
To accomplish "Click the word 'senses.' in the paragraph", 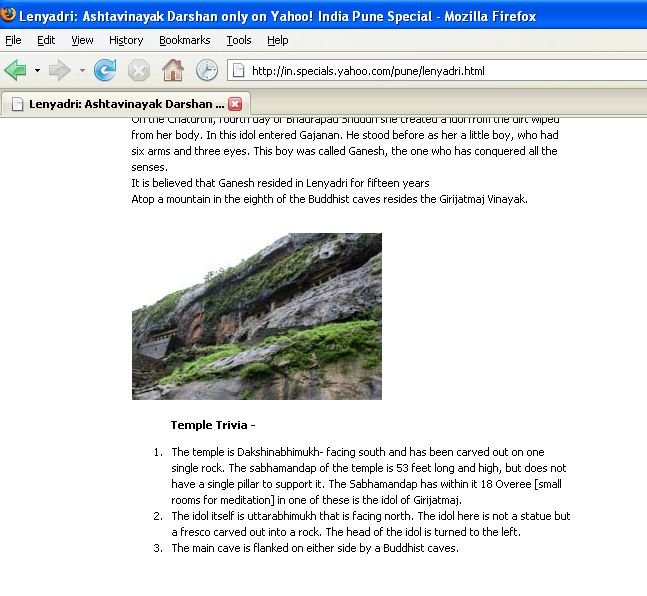I will click(149, 167).
